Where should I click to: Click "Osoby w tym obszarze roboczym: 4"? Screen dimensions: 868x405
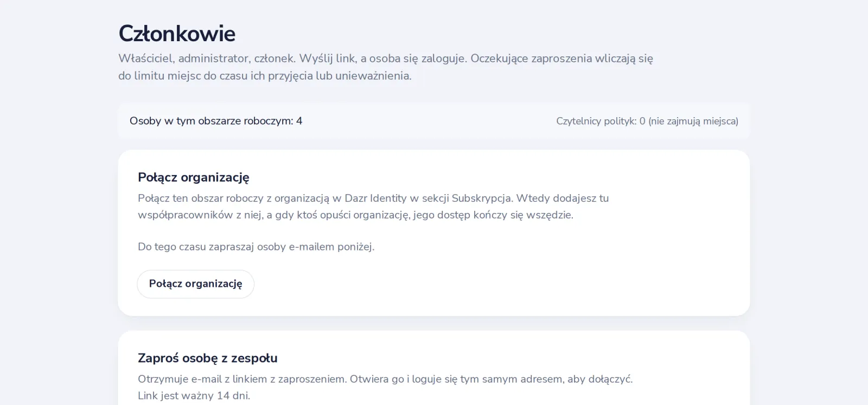point(216,121)
